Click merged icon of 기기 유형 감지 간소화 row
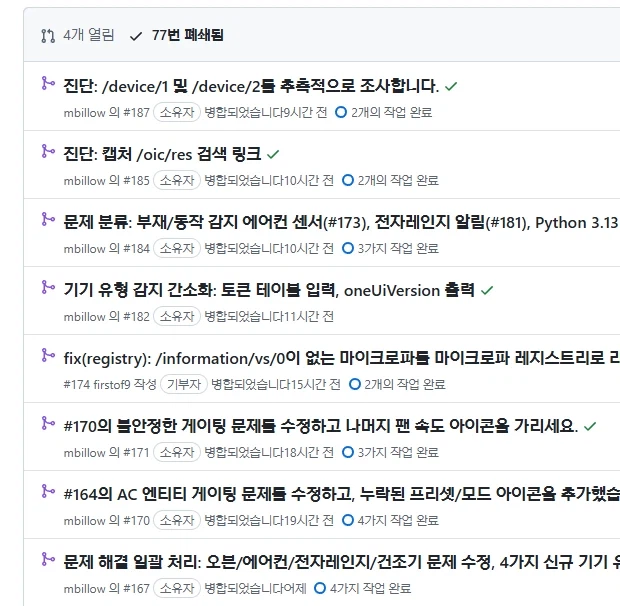 (x=48, y=287)
